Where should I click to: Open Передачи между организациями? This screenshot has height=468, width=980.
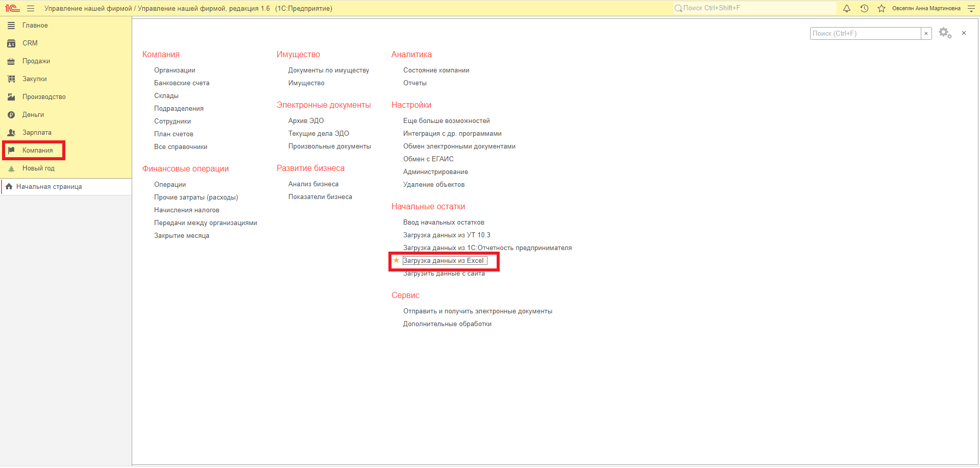tap(206, 223)
